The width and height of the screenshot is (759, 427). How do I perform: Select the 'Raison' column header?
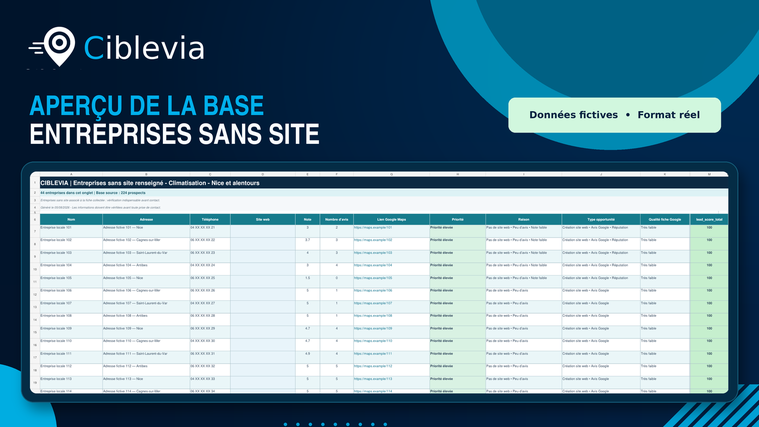[x=524, y=220]
